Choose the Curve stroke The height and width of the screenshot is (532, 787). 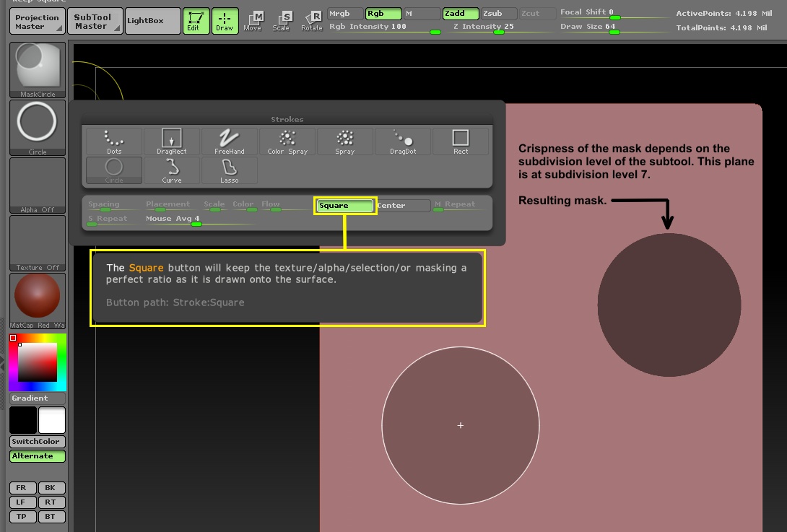(x=172, y=170)
